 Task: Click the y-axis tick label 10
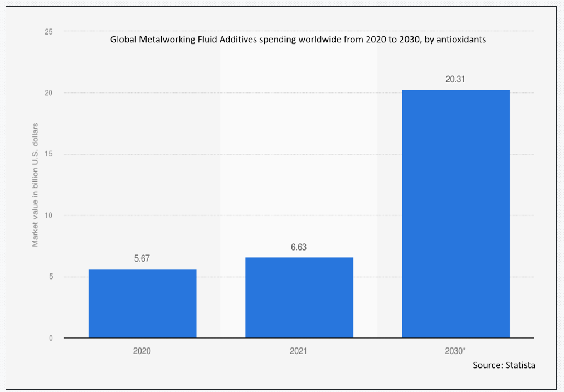(48, 215)
